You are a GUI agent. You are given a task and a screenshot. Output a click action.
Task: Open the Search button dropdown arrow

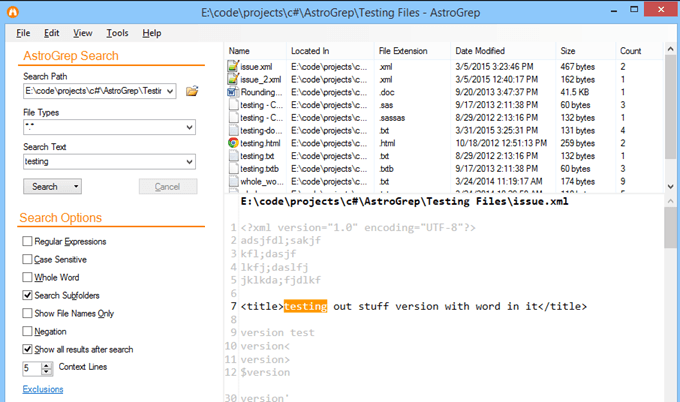pyautogui.click(x=76, y=186)
